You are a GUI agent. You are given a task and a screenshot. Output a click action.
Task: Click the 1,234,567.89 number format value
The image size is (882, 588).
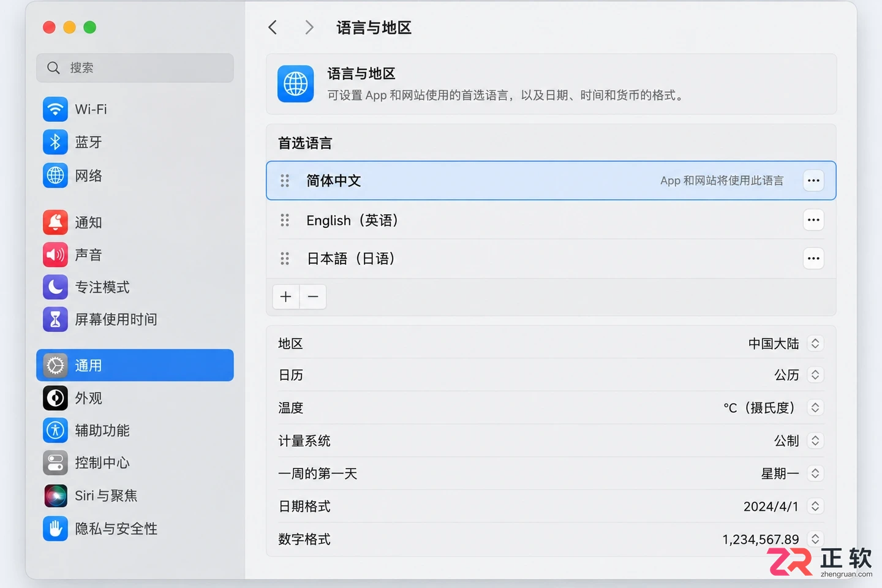coord(761,540)
